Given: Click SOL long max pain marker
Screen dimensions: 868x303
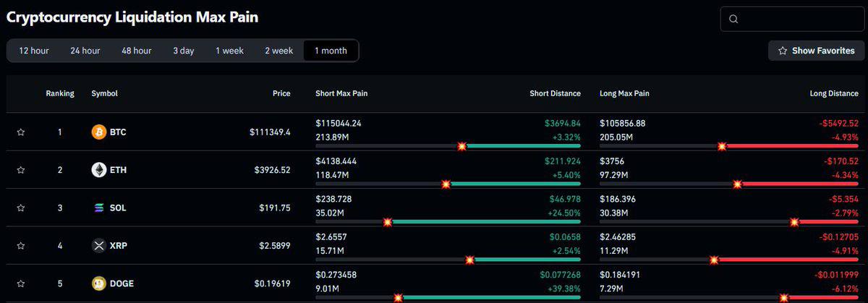Looking at the screenshot, I should click(x=793, y=222).
